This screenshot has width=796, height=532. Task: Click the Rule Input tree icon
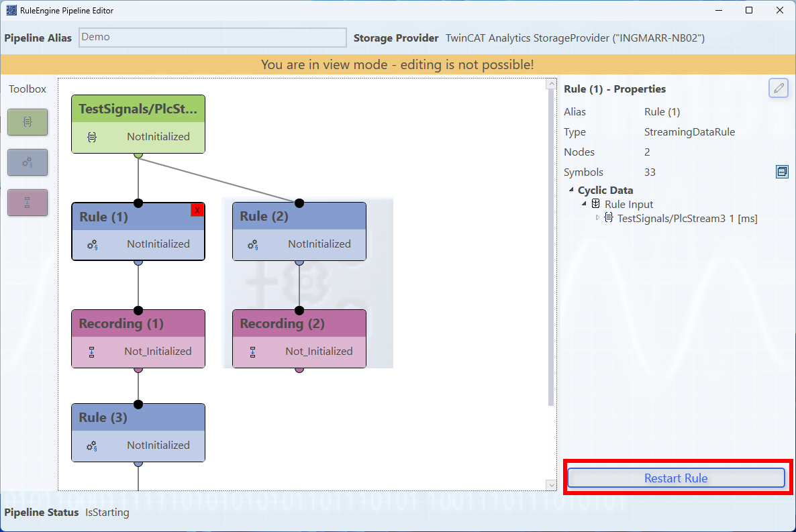(x=596, y=203)
